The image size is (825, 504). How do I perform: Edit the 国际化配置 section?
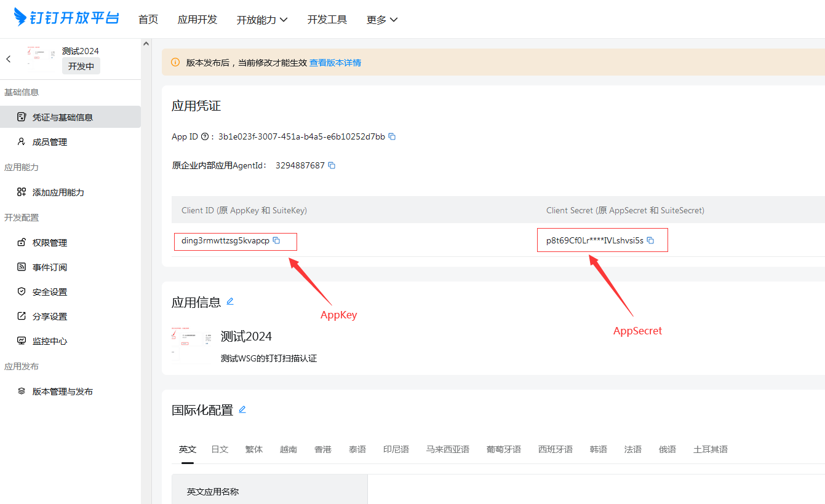242,409
